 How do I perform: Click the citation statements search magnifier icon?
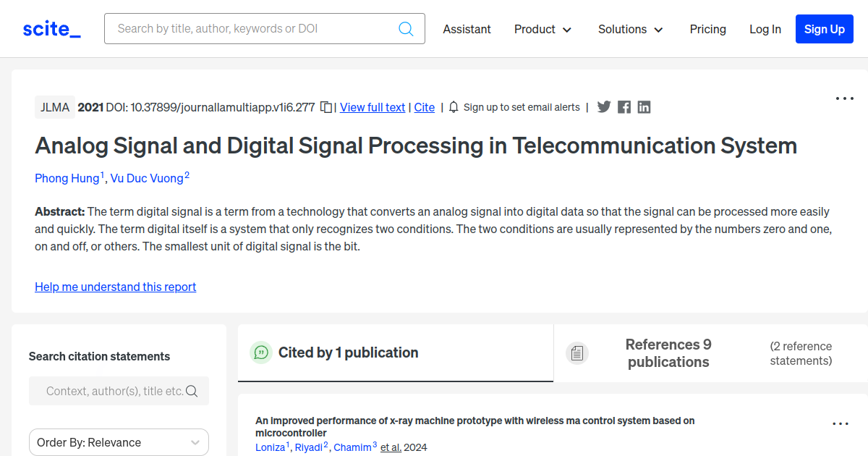tap(192, 391)
